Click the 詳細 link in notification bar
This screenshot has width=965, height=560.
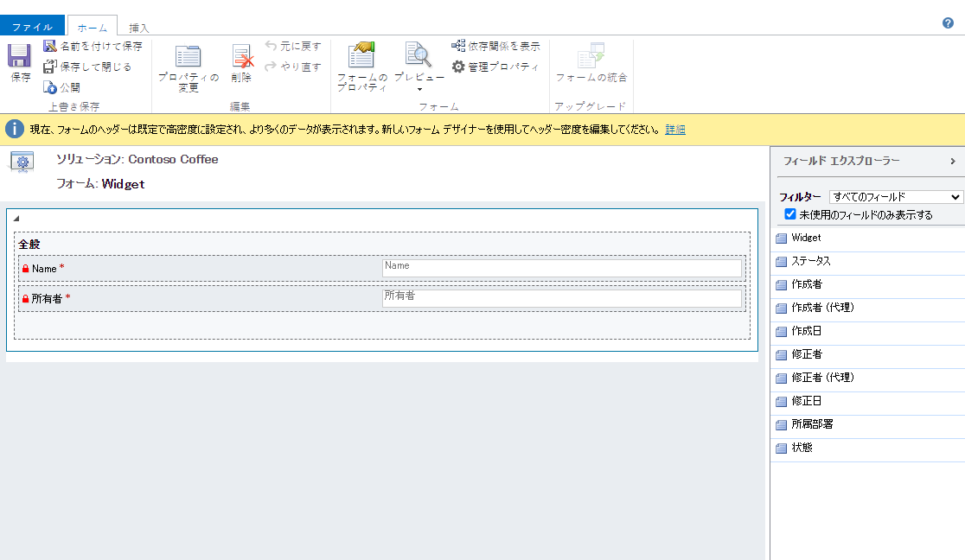pyautogui.click(x=674, y=130)
